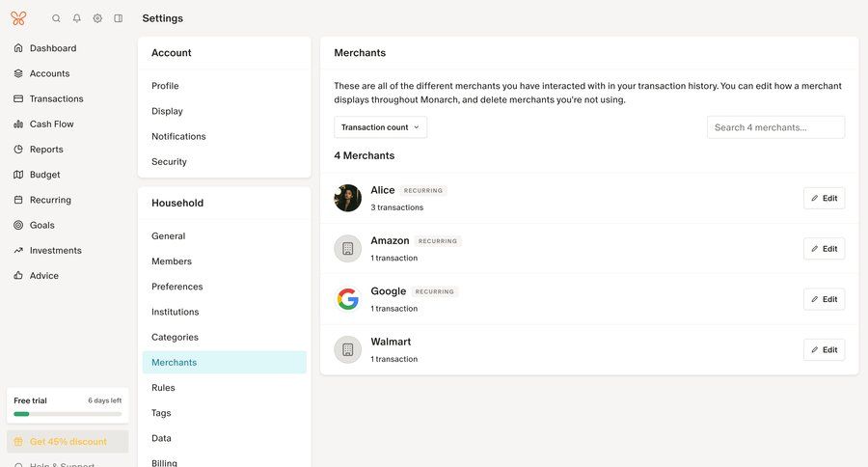Click the Get 45% discount button
This screenshot has width=868, height=467.
pos(68,442)
